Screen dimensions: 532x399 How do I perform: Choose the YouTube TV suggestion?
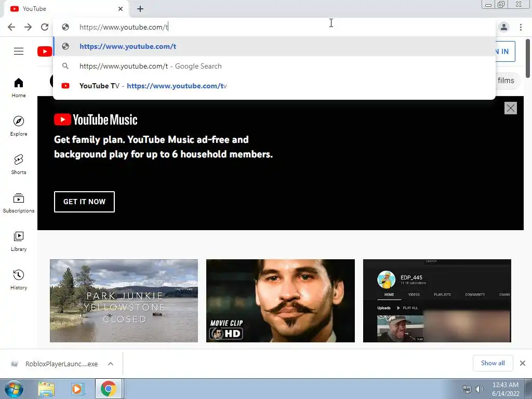(274, 86)
